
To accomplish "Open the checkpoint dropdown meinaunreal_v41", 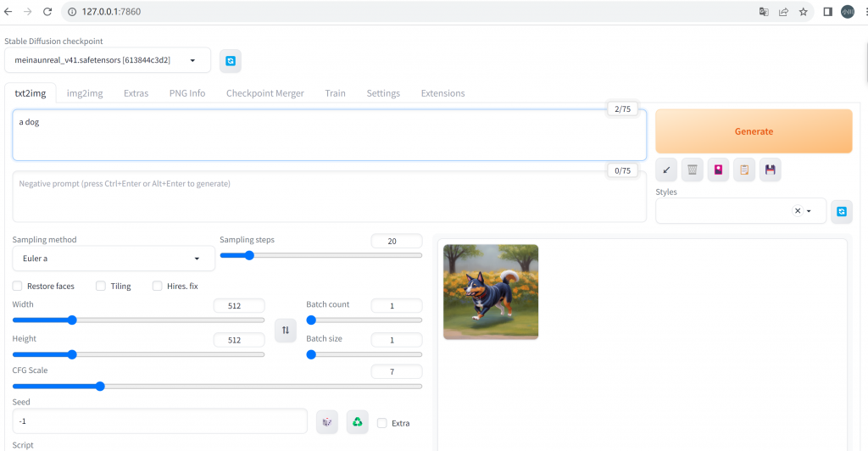I will click(108, 60).
